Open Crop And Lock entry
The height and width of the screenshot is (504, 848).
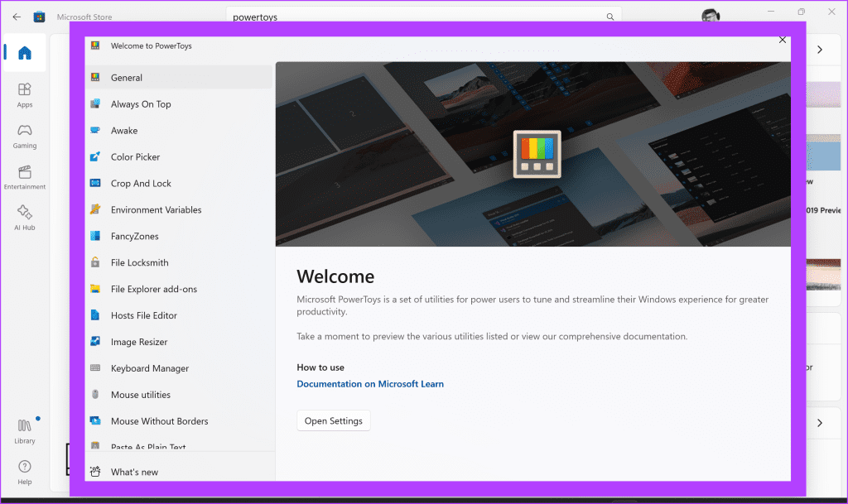[179, 183]
